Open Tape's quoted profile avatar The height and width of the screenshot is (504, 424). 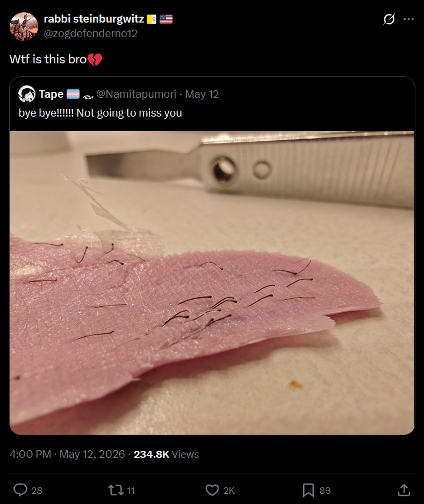click(27, 94)
